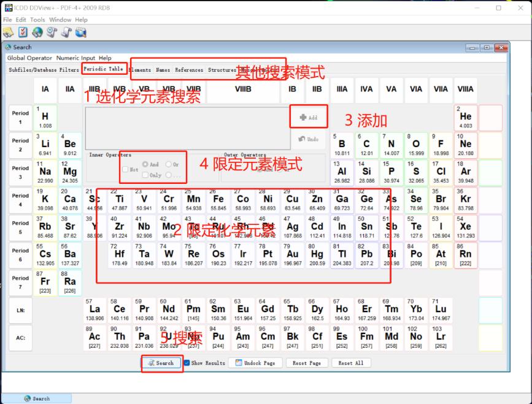Click the Reset All button
The image size is (532, 404).
(x=351, y=362)
